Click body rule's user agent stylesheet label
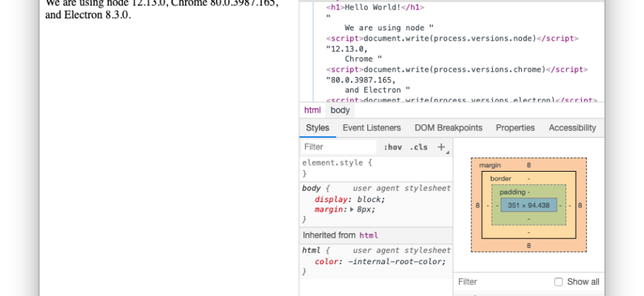The width and height of the screenshot is (644, 296). tap(401, 189)
